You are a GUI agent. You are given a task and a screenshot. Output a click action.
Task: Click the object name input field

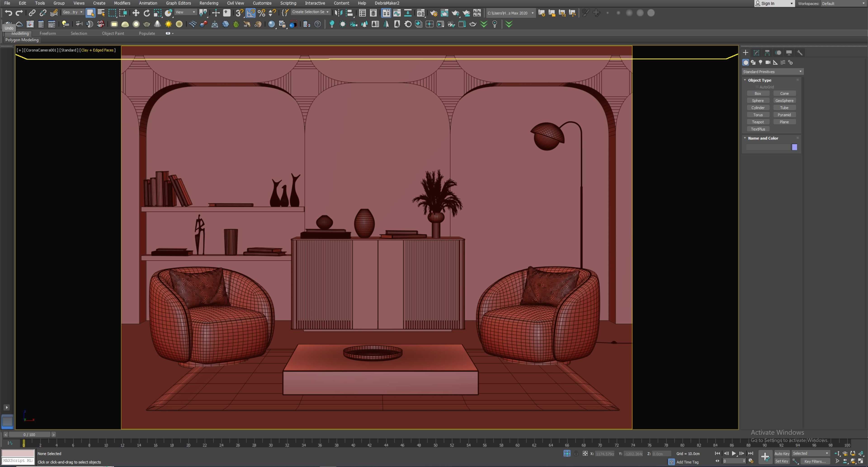point(768,147)
